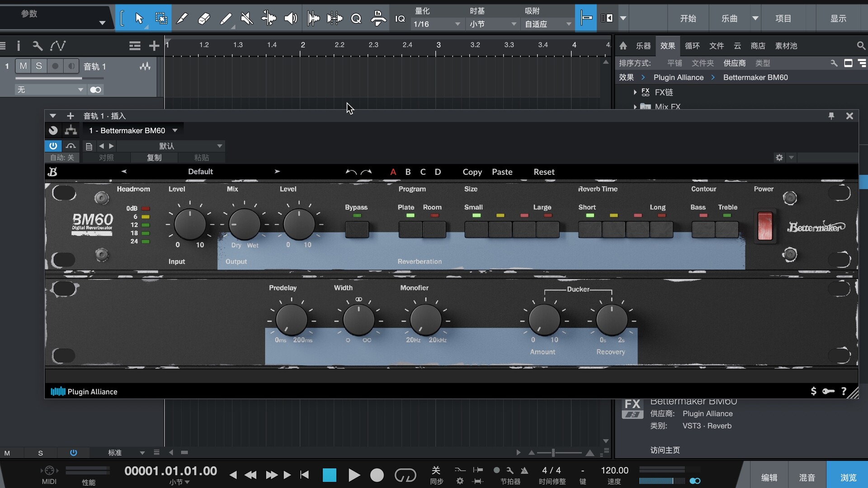The width and height of the screenshot is (868, 488).
Task: Open routing icon in plugin header
Action: coord(71,131)
